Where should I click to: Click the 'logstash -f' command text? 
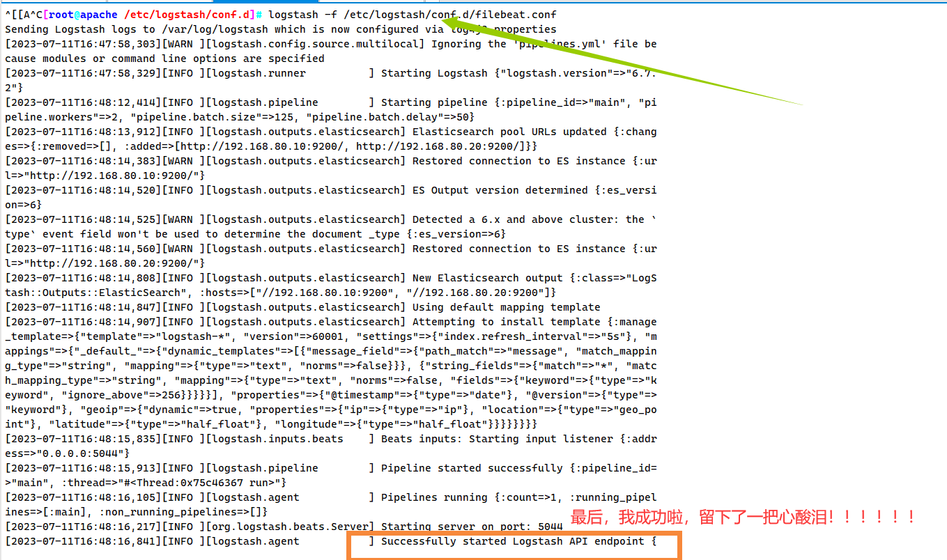(302, 15)
